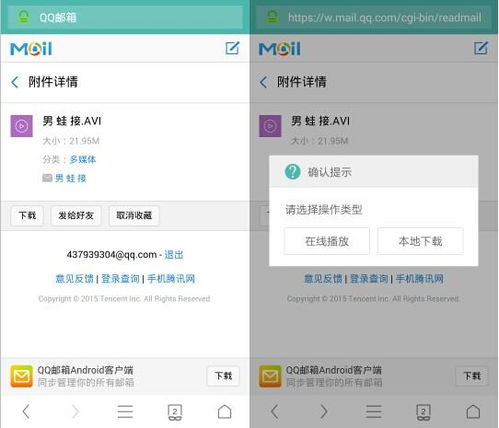Open 意见反馈 link in left screen
The width and height of the screenshot is (499, 428).
[x=75, y=279]
